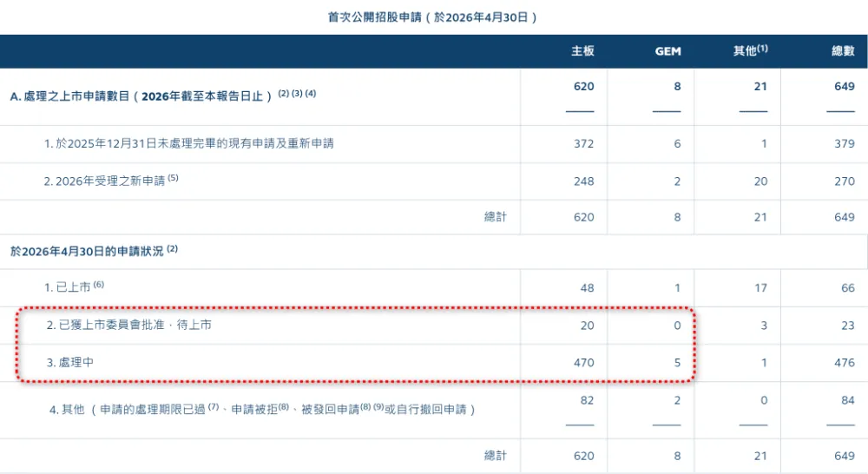Click 其他 value 1 in 現有申請及重新申請 row
868x474 pixels.
point(764,144)
